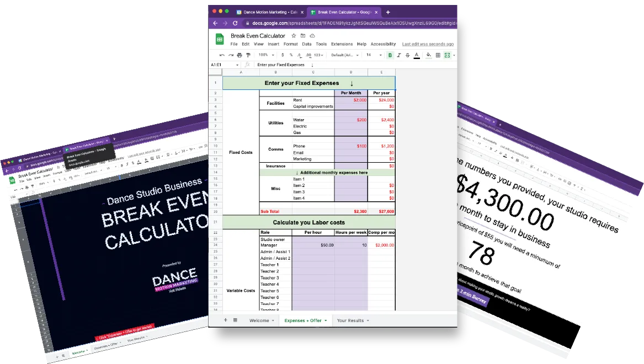
Task: Click the cloud save status icon
Action: [312, 36]
